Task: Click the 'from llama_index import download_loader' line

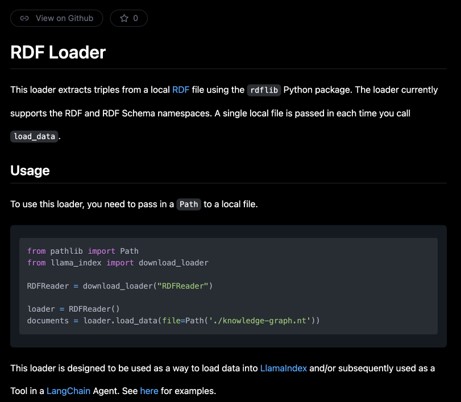Action: click(x=118, y=263)
